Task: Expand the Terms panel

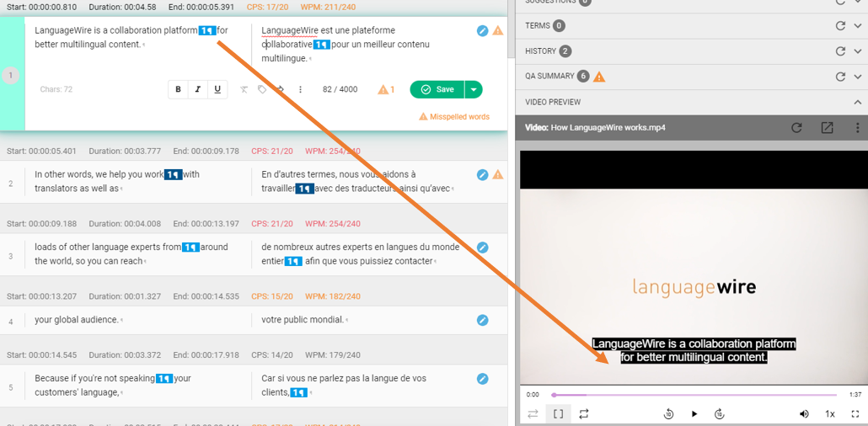Action: click(858, 26)
